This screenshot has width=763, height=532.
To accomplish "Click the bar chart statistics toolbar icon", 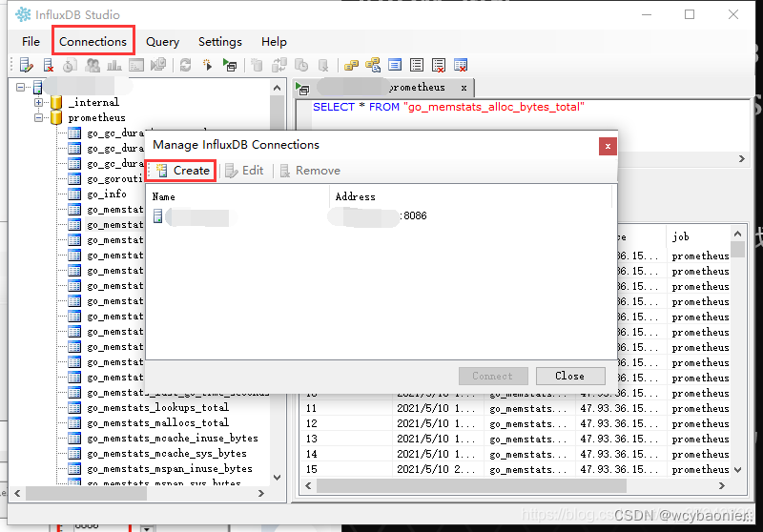I will 113,65.
